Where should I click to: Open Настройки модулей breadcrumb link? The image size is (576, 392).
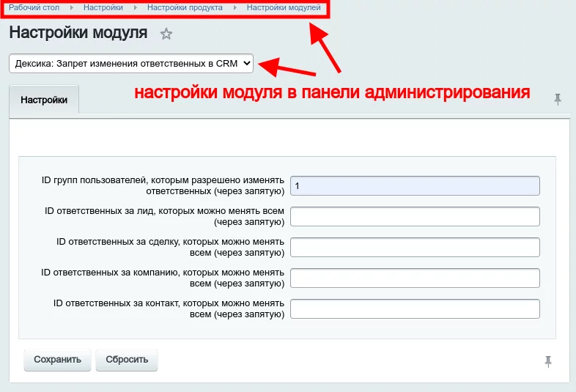pos(284,7)
